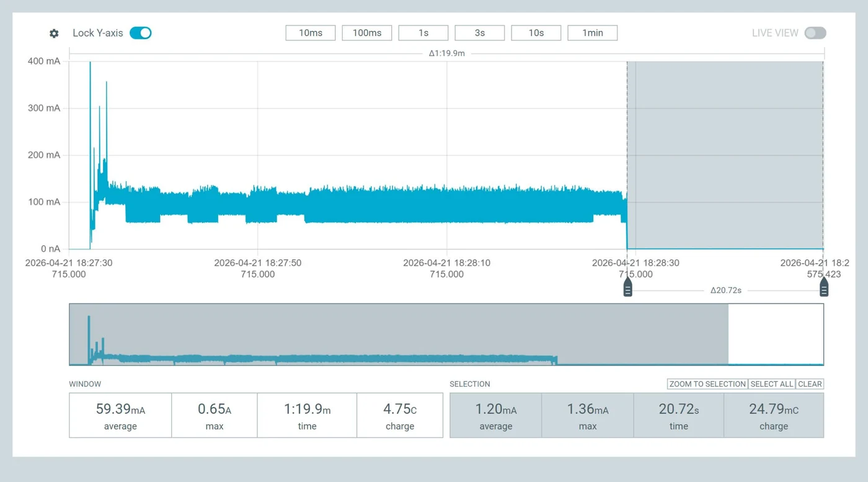Grab the right selection cursor handle

(823, 287)
